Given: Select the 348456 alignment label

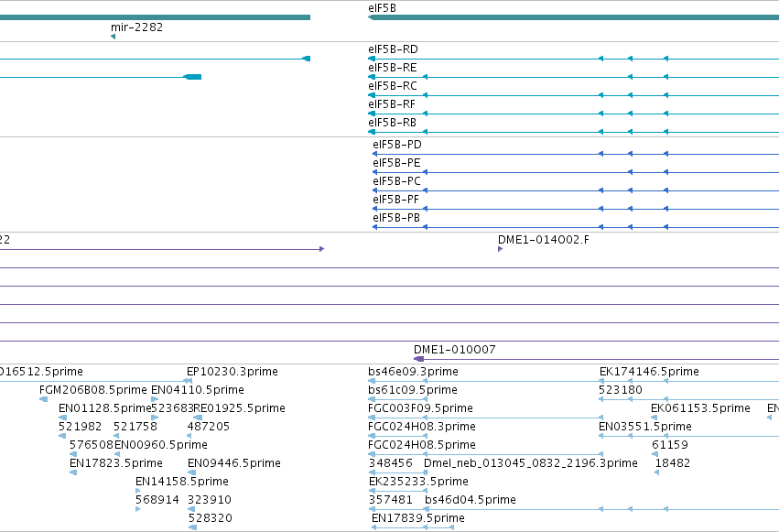Looking at the screenshot, I should 391,463.
